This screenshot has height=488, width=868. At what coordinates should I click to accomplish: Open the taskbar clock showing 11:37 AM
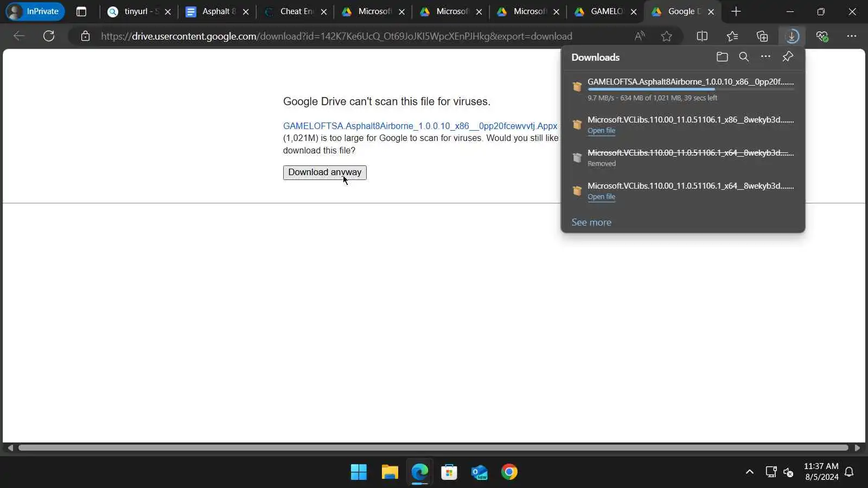coord(821,472)
